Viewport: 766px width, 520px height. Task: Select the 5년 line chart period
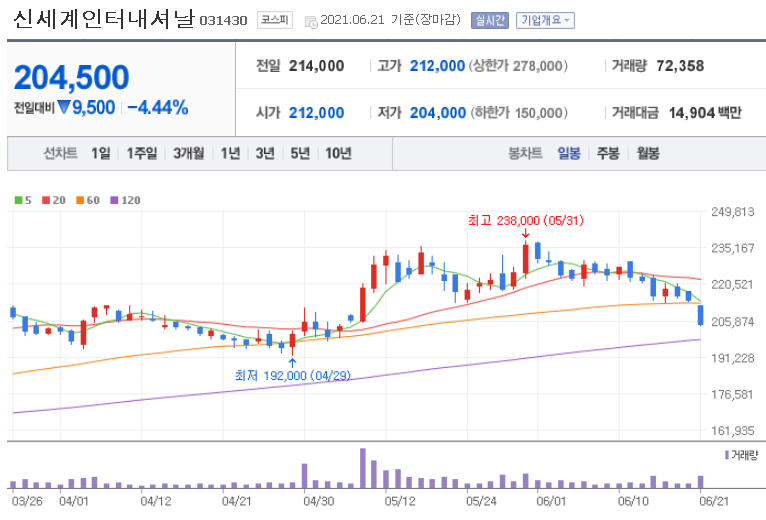point(300,153)
